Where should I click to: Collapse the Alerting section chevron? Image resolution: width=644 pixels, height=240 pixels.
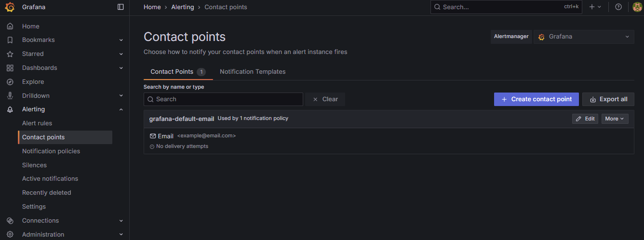pos(121,109)
